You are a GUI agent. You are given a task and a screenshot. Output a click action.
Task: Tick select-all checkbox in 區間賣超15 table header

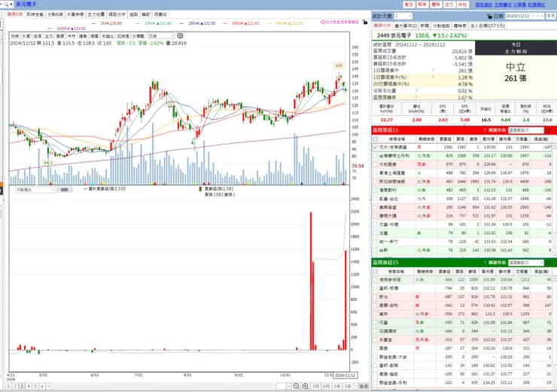pyautogui.click(x=375, y=272)
